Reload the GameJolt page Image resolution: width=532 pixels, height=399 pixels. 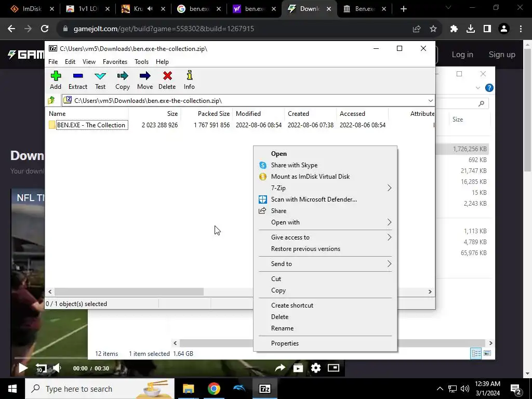point(45,29)
